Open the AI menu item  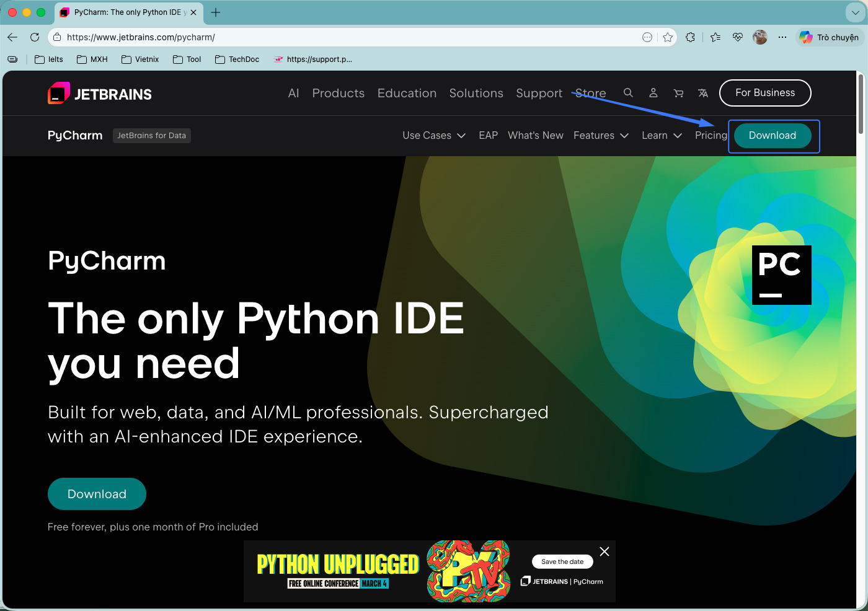(294, 93)
